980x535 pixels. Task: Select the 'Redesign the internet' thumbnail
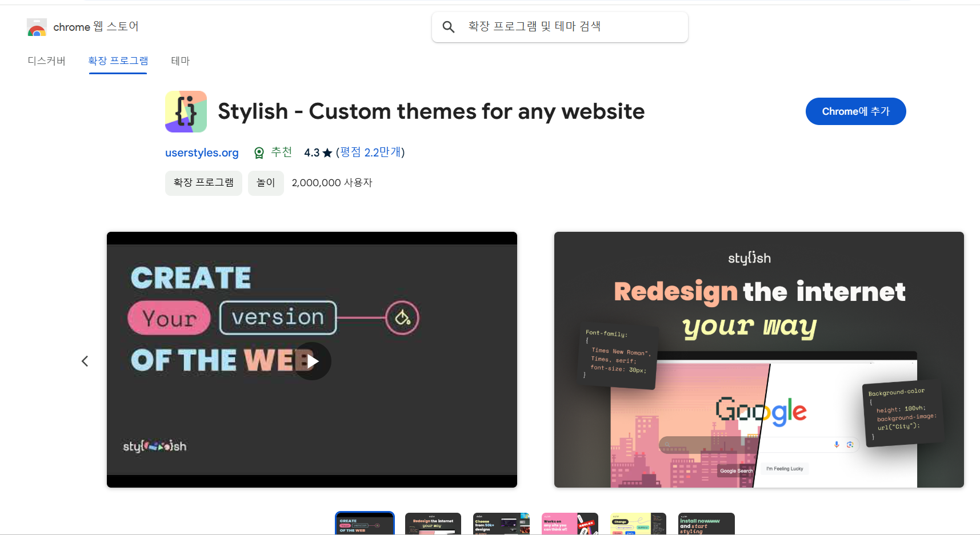433,524
